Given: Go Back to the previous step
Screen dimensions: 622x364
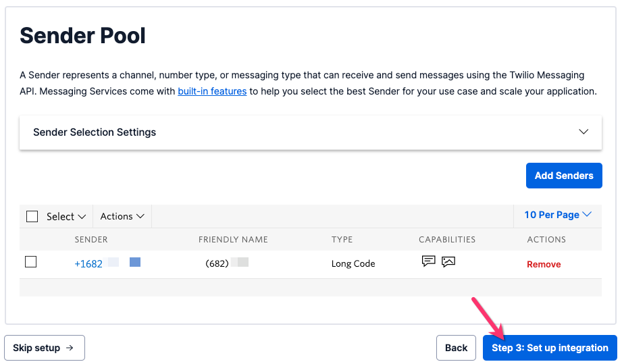Looking at the screenshot, I should pos(456,348).
